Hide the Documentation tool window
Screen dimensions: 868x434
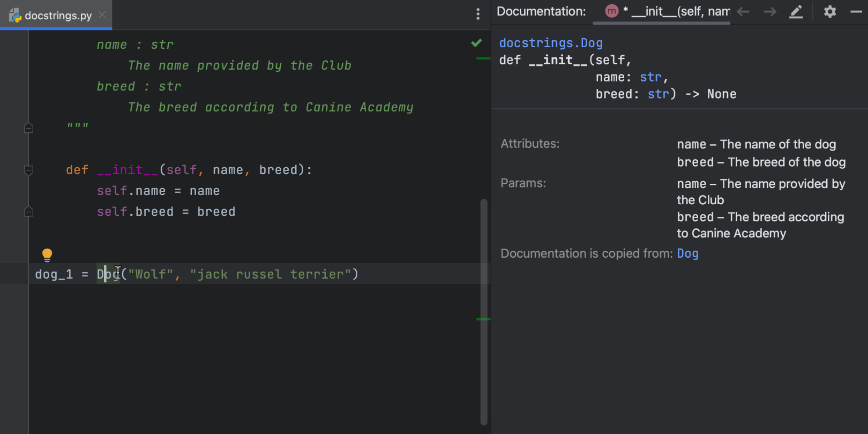click(x=856, y=12)
